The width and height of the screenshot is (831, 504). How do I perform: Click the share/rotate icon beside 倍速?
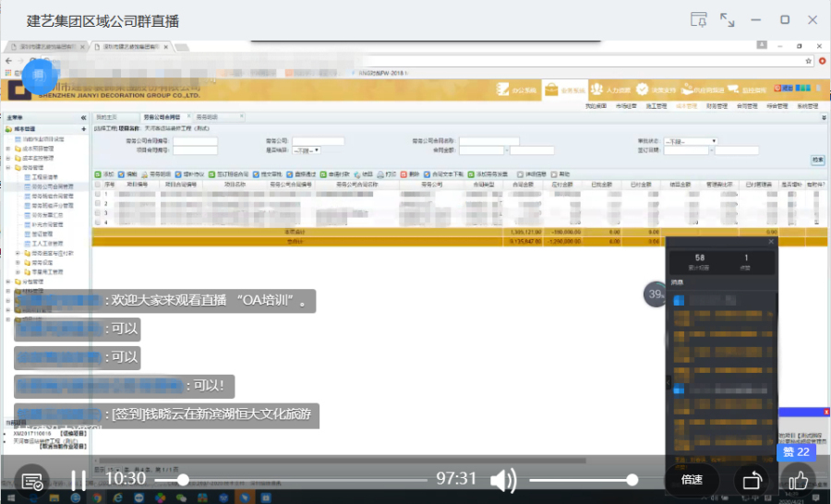point(751,479)
